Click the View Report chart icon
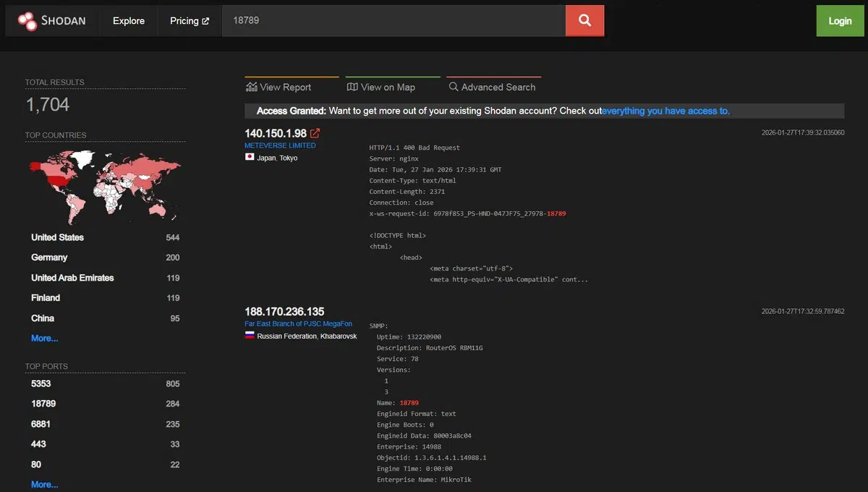 coord(252,87)
